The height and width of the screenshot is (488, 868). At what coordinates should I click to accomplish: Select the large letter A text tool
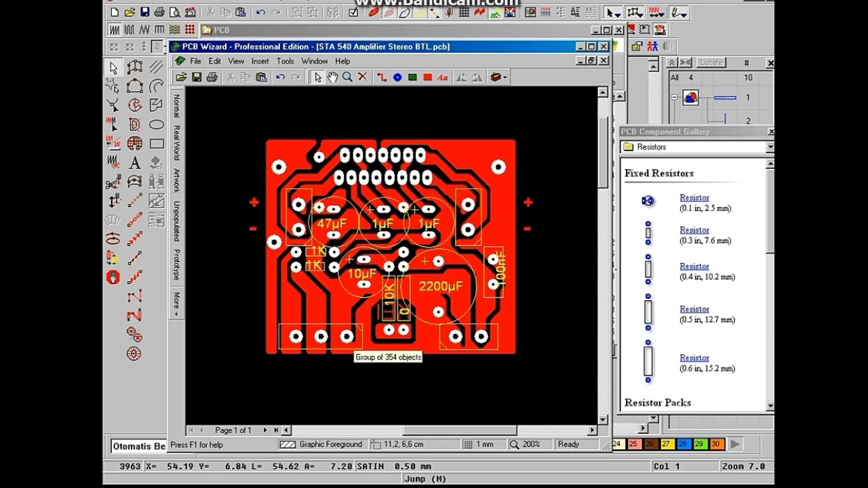pos(134,163)
